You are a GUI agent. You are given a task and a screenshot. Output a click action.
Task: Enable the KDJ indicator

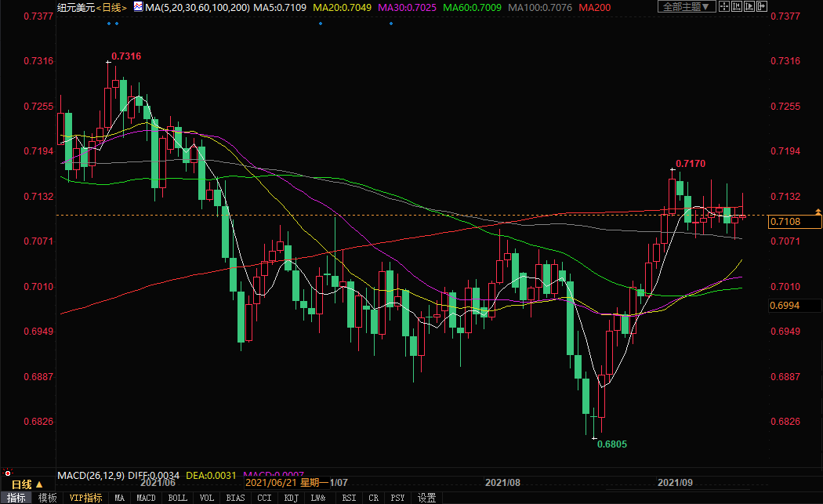[290, 498]
